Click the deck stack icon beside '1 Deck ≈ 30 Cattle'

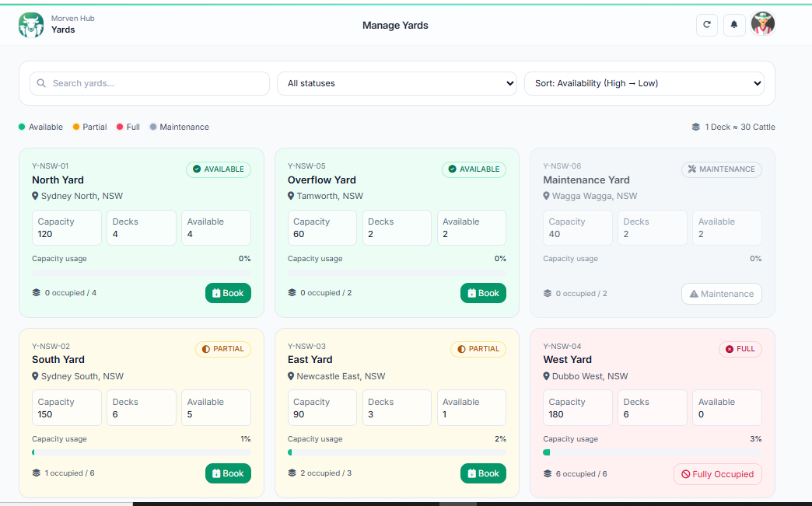point(696,127)
